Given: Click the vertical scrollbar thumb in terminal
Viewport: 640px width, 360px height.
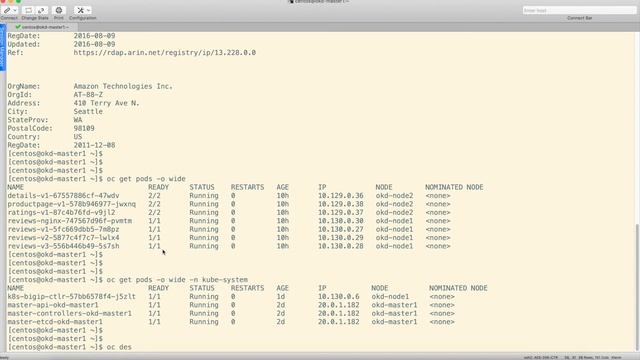Looking at the screenshot, I should (638, 286).
